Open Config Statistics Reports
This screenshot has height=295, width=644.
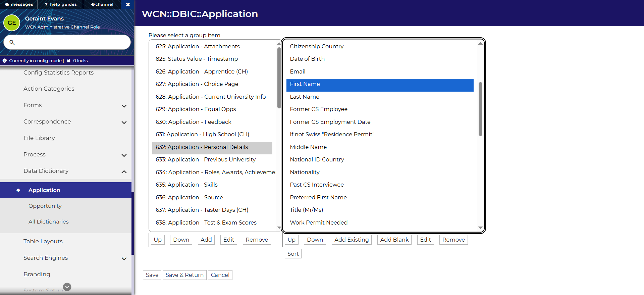(x=58, y=72)
